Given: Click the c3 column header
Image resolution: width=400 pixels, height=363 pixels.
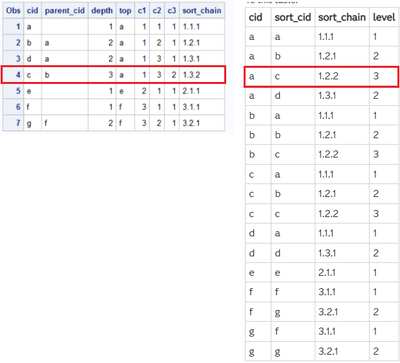Looking at the screenshot, I should [172, 11].
